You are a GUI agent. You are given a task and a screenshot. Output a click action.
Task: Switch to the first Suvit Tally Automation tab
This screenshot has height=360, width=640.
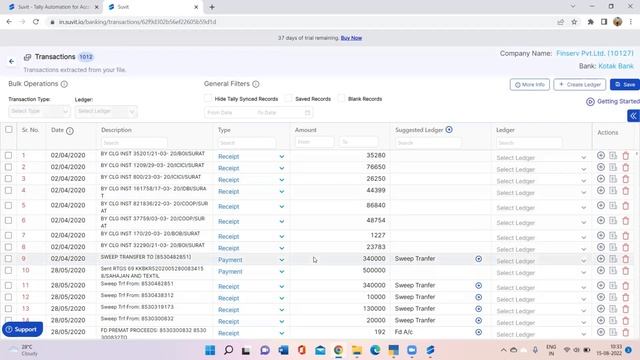[x=53, y=7]
